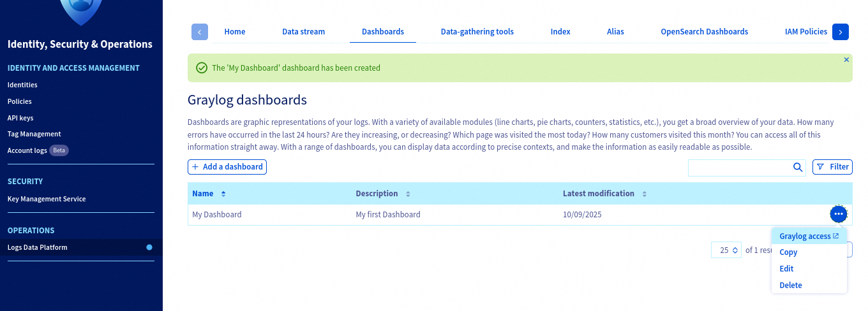
Task: Click the Add a dashboard button
Action: [x=227, y=167]
